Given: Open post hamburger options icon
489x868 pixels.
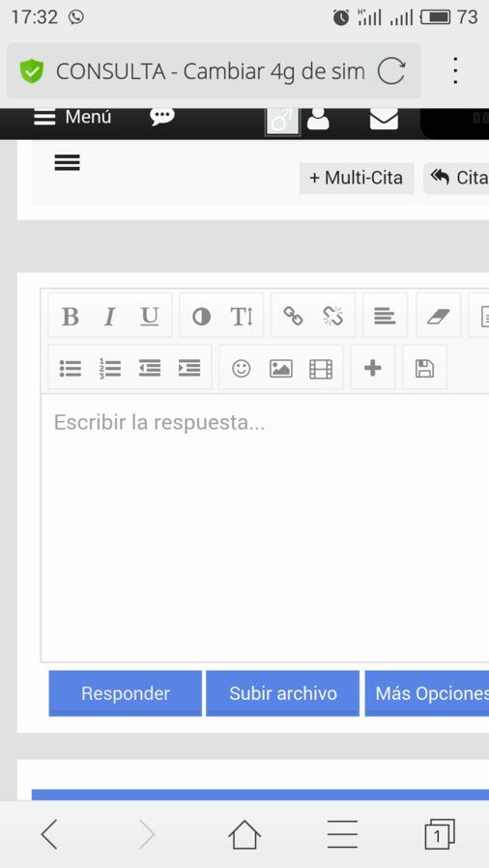Looking at the screenshot, I should (x=67, y=163).
